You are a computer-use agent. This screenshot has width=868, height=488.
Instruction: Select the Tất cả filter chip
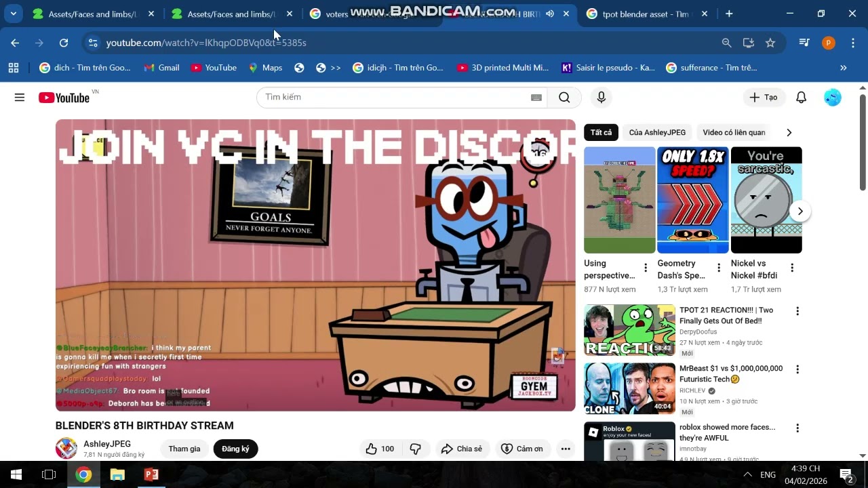pos(601,133)
